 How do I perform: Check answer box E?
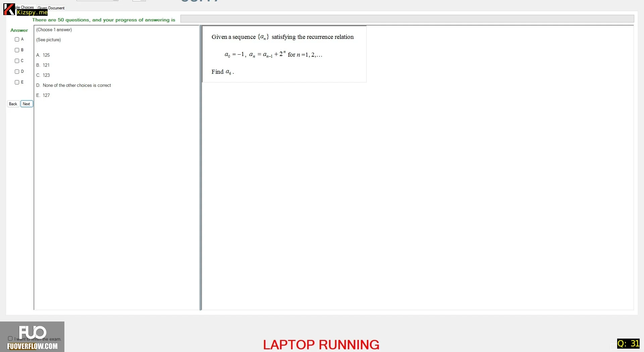(17, 82)
